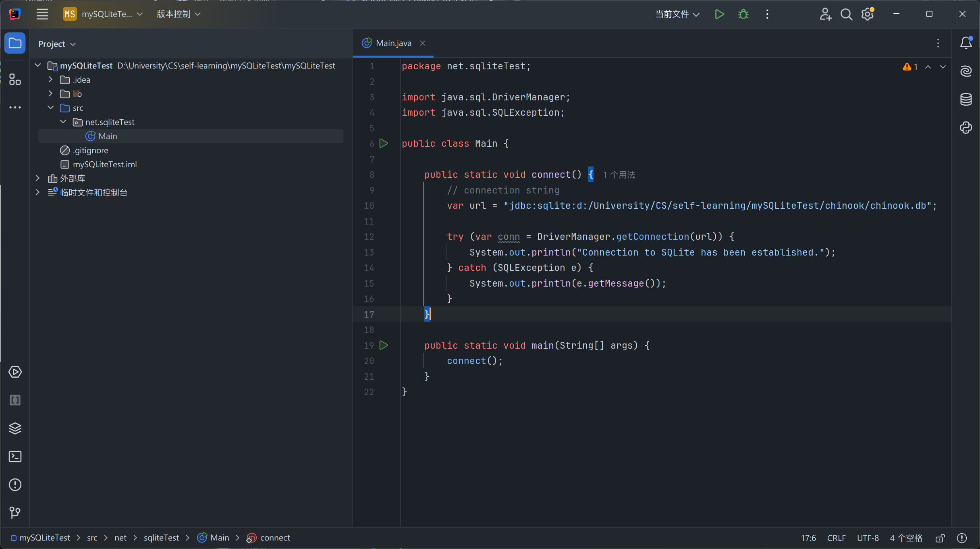
Task: Click the UTF-8 encoding indicator in the status bar
Action: click(868, 538)
